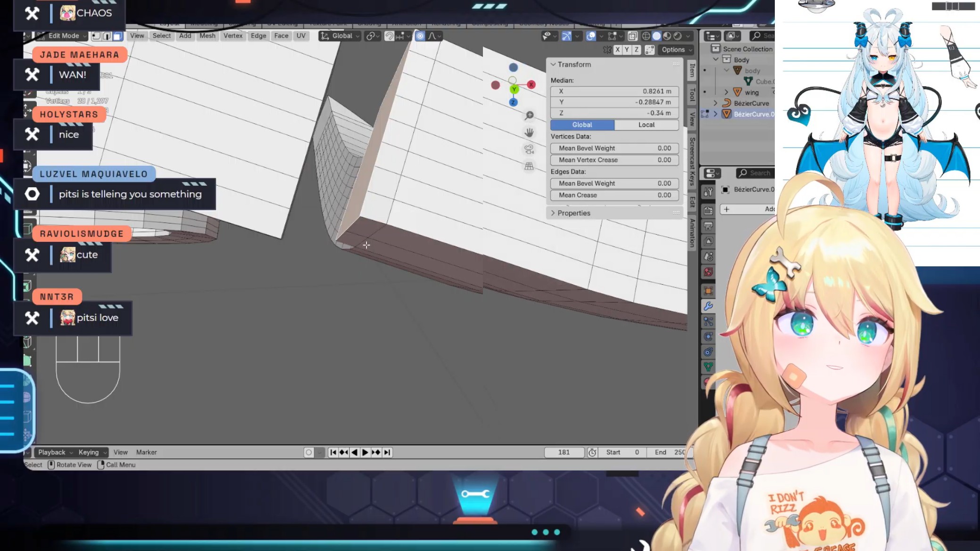This screenshot has width=980, height=551.
Task: Expand the Properties panel section
Action: 573,213
